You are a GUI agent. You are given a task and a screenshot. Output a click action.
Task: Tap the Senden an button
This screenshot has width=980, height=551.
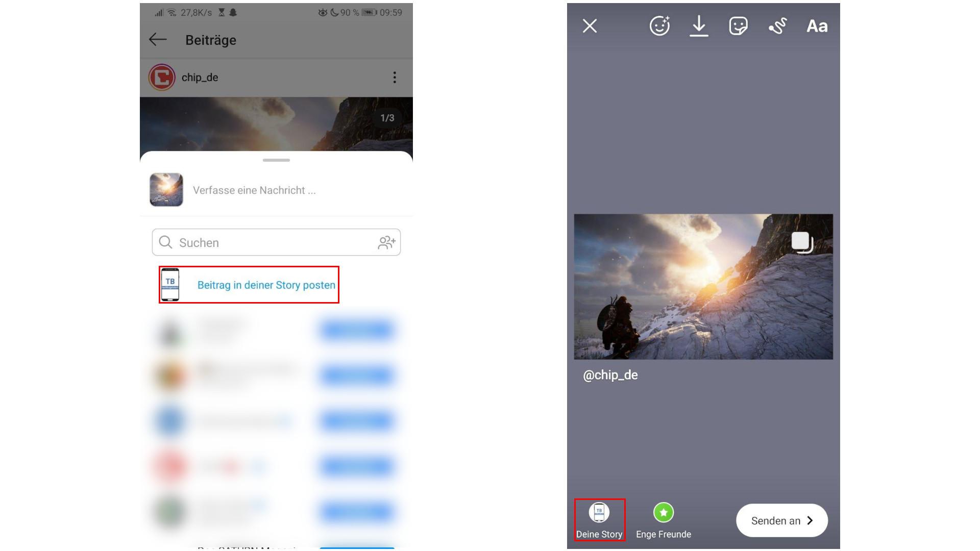781,520
